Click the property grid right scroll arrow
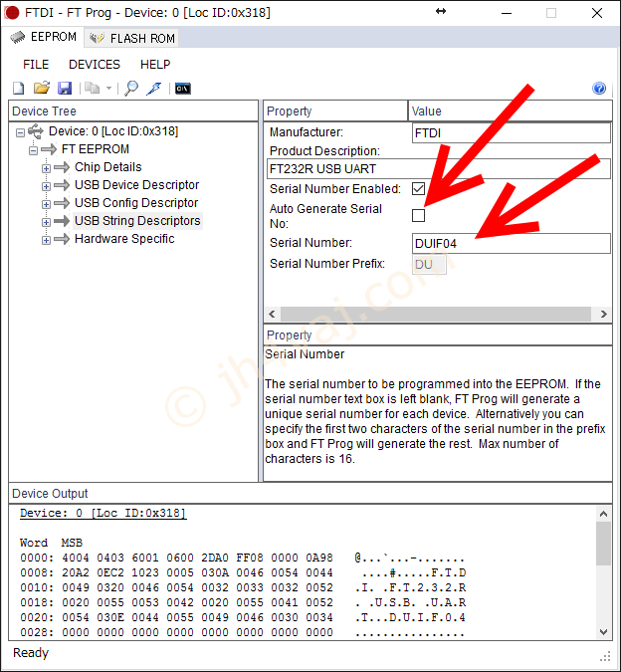The width and height of the screenshot is (621, 672). tap(603, 314)
